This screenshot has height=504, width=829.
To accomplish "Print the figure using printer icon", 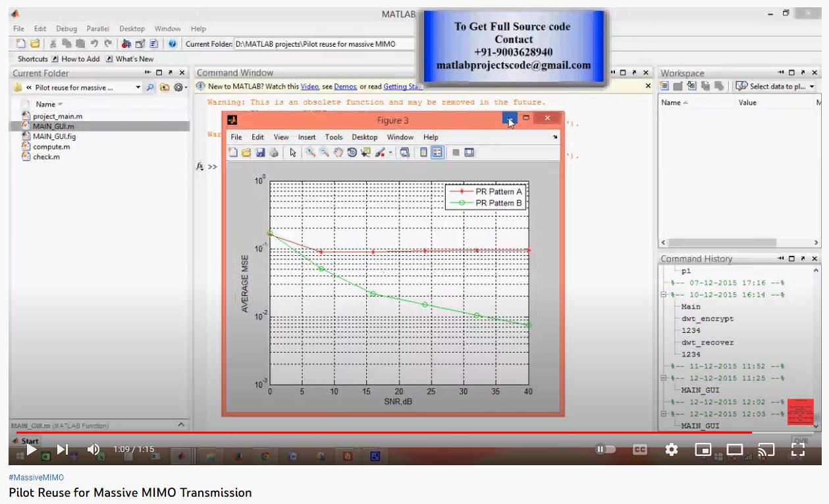I will [x=273, y=153].
